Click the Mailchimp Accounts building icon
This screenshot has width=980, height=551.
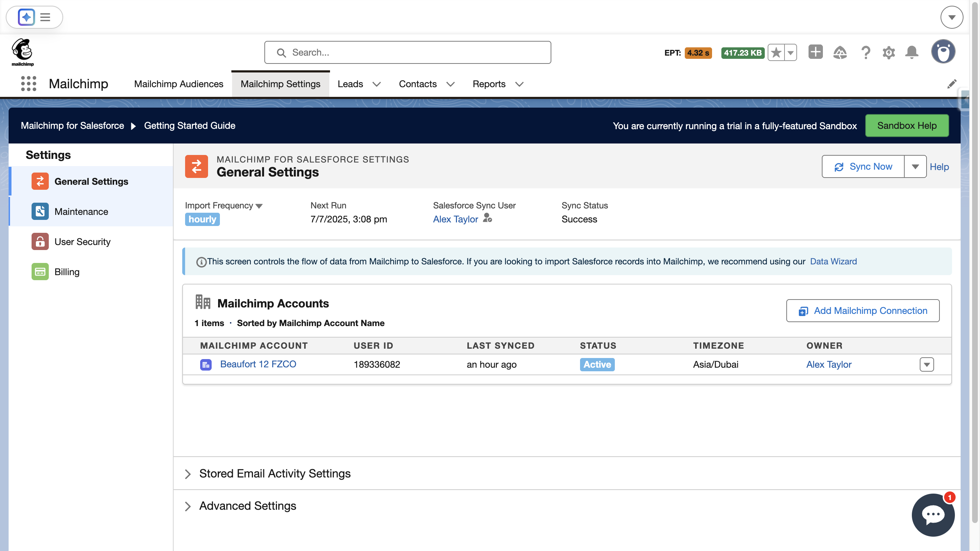click(x=203, y=302)
